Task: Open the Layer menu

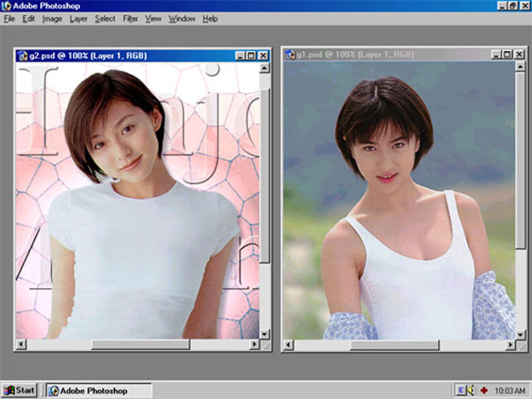Action: (79, 19)
